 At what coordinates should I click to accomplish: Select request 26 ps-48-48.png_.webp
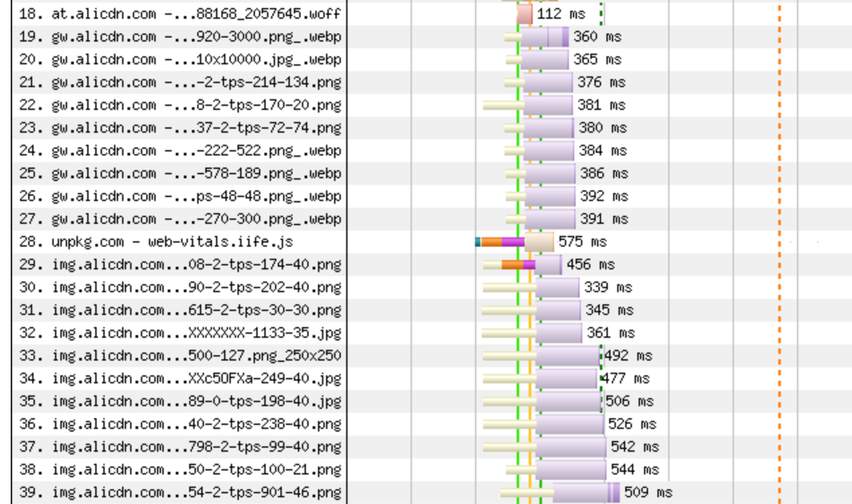tap(180, 196)
